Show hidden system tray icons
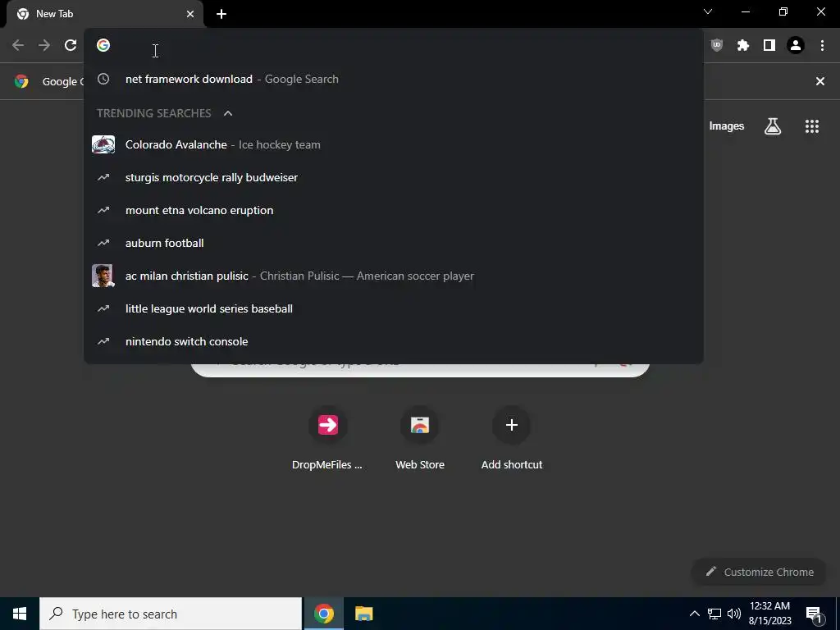This screenshot has height=630, width=840. pos(694,614)
